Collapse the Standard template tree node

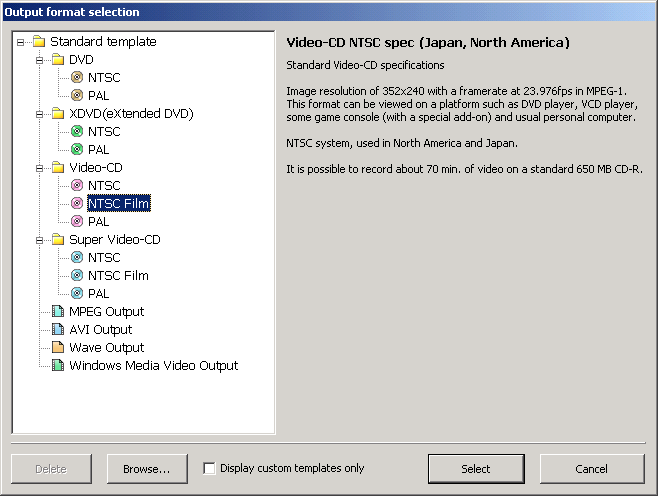point(21,42)
